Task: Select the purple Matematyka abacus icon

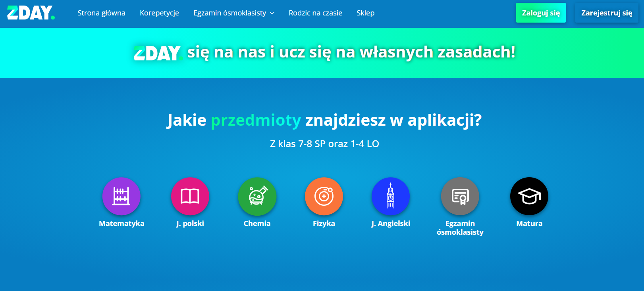Action: 121,196
